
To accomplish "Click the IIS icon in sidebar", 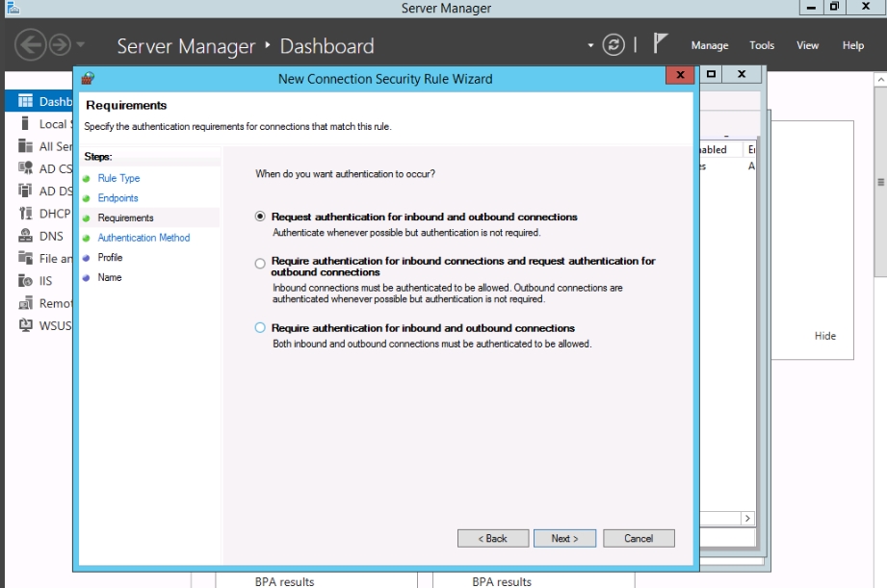I will (26, 281).
